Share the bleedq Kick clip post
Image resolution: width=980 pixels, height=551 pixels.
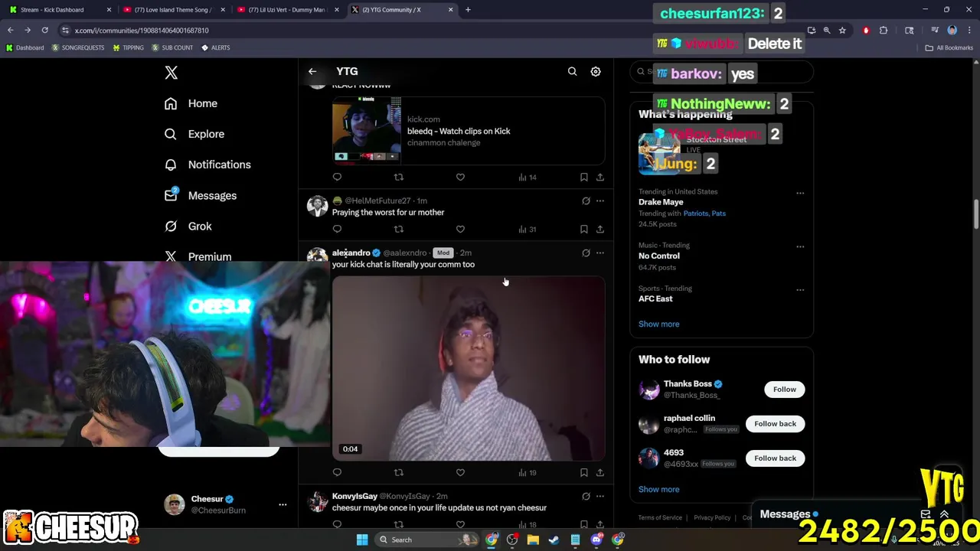pos(600,178)
